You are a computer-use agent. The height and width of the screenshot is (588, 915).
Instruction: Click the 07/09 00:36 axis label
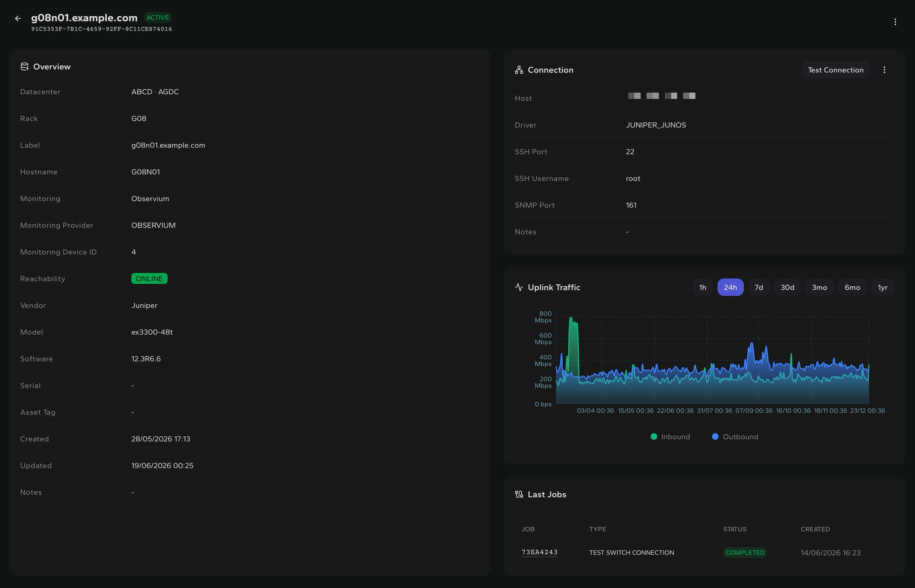tap(753, 411)
